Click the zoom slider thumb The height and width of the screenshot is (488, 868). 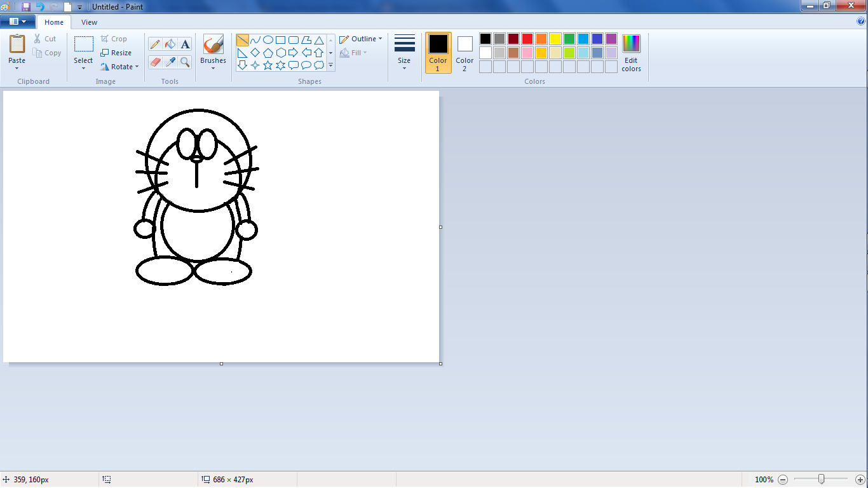click(x=821, y=479)
